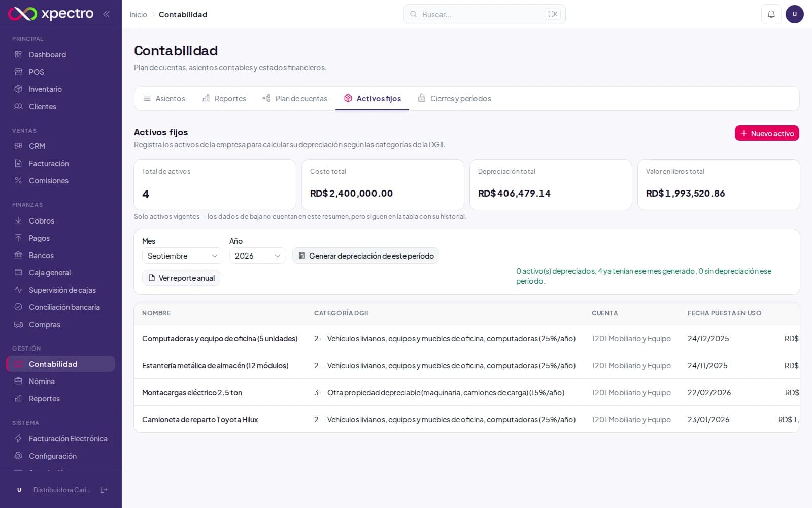Click the Conciliación bancaria check icon

pos(18,307)
